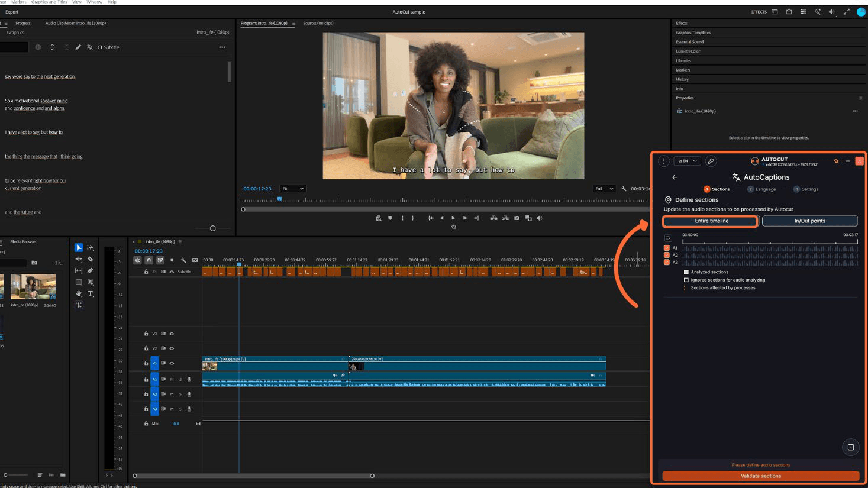Open Program monitor panel menu
868x488 pixels.
(x=293, y=24)
